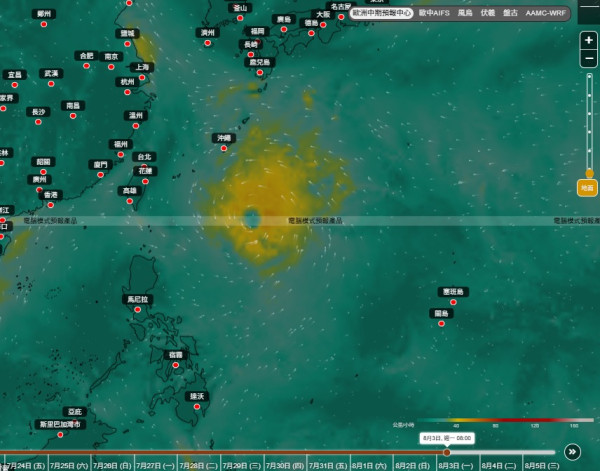Click the red marker for 關島
Screen dimensions: 600x471
point(441,324)
